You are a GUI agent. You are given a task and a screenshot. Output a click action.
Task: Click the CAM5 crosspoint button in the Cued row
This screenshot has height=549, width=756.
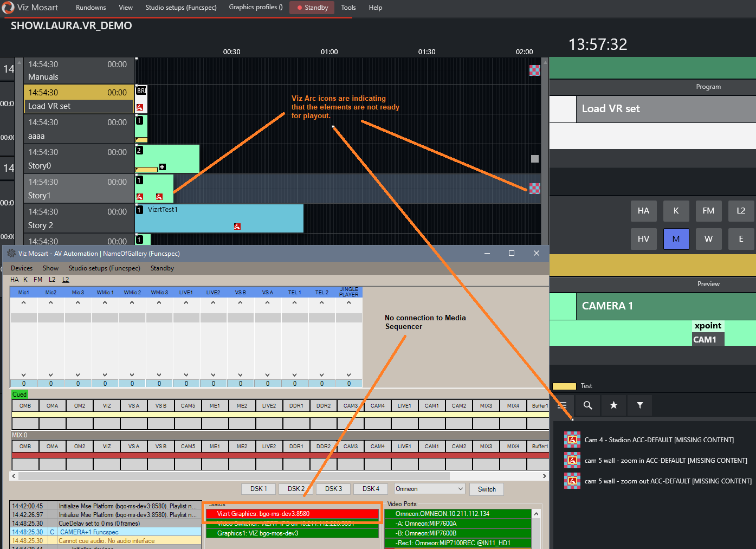188,405
